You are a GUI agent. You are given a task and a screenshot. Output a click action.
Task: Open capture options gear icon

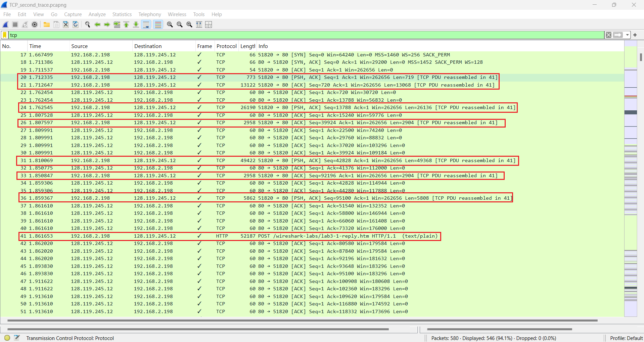35,25
